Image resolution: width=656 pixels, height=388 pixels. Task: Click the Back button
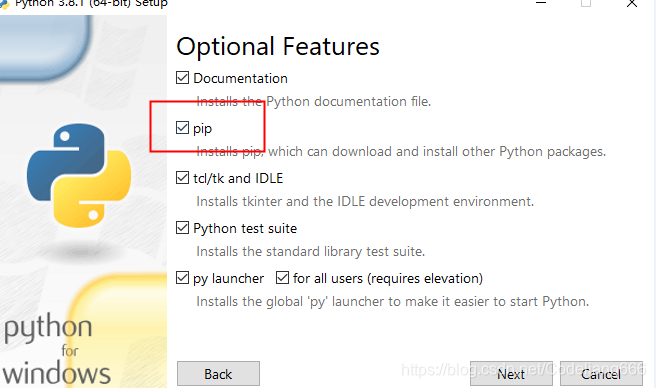pos(218,374)
